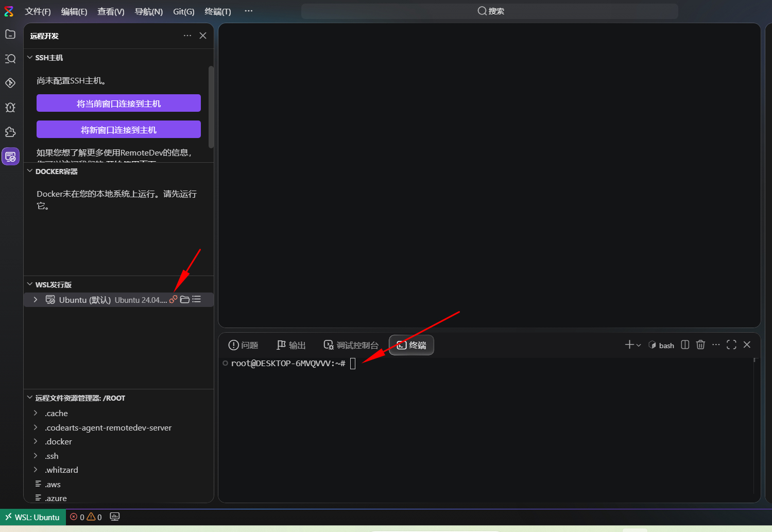Open the 导航(N) menu

[149, 11]
